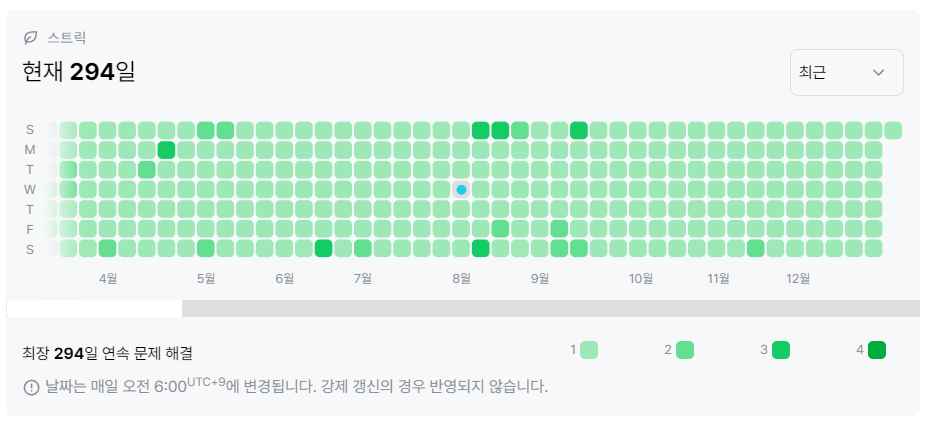Click the 8월 month label
The image size is (931, 425).
[461, 278]
